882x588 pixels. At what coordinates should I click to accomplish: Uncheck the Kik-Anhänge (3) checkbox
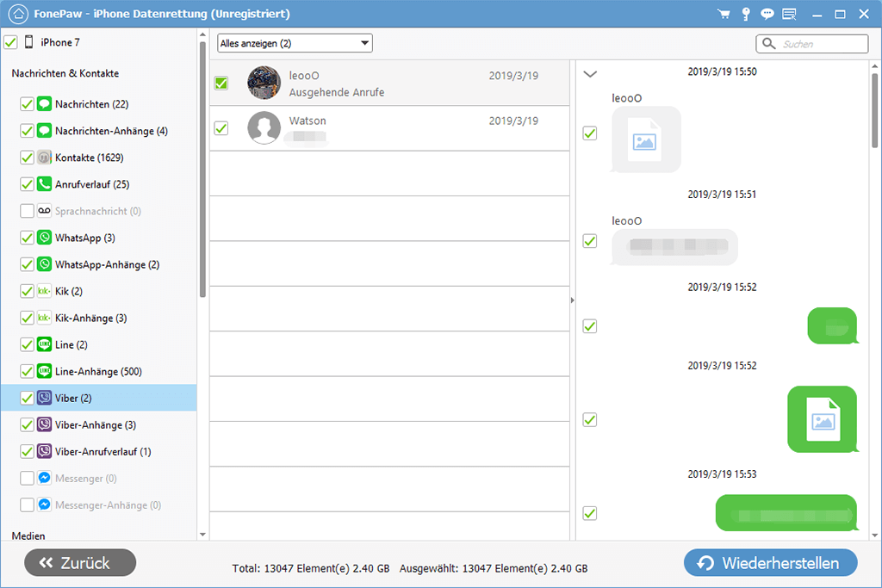[27, 319]
